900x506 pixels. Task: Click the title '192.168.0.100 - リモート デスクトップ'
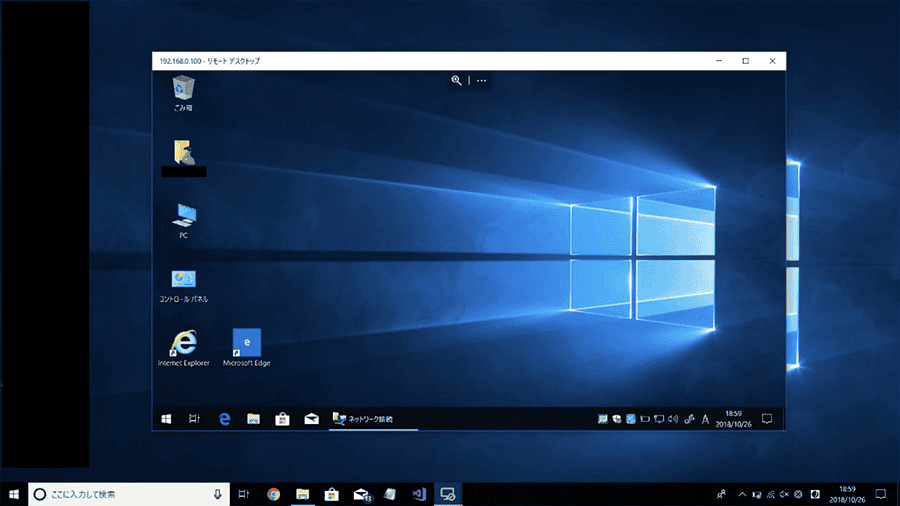tap(210, 61)
